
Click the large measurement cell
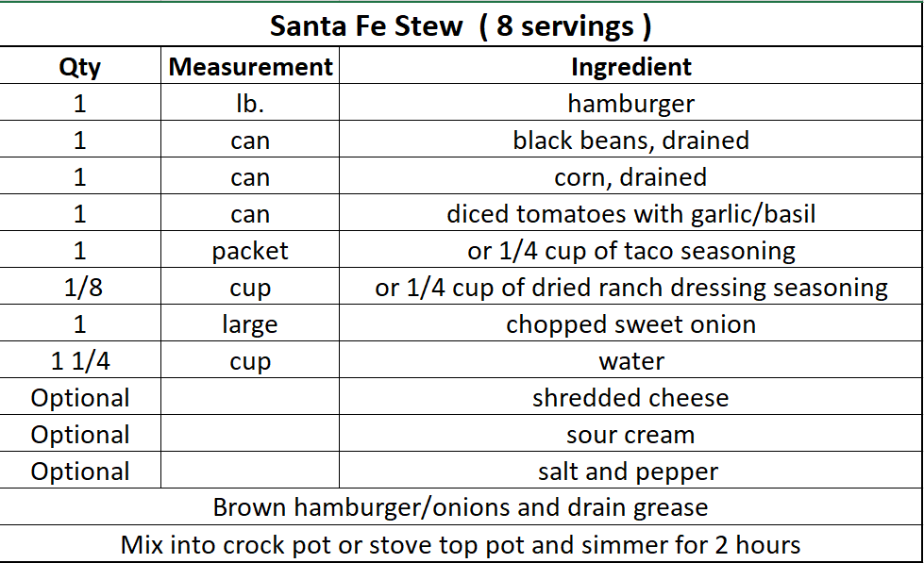(x=250, y=324)
